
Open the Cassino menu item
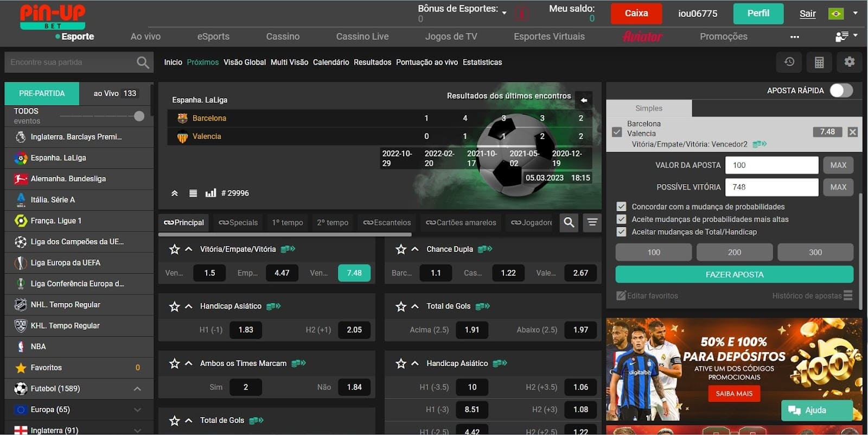(283, 36)
